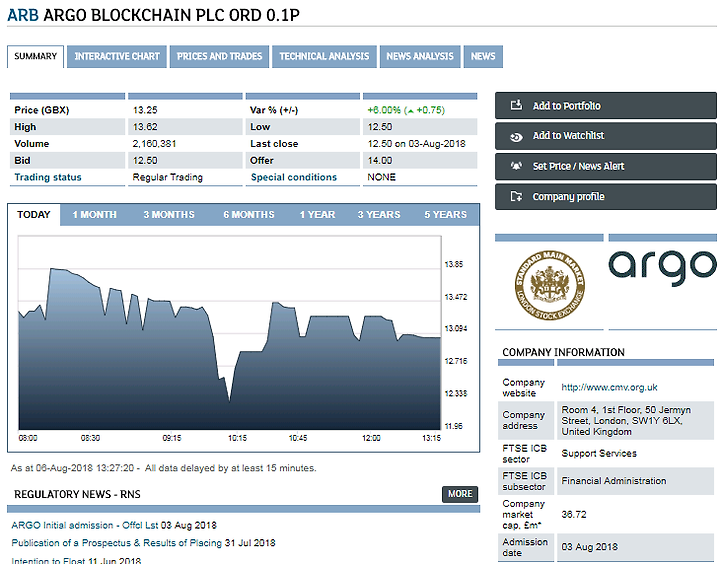Open the Intention to Float news item

point(49,560)
